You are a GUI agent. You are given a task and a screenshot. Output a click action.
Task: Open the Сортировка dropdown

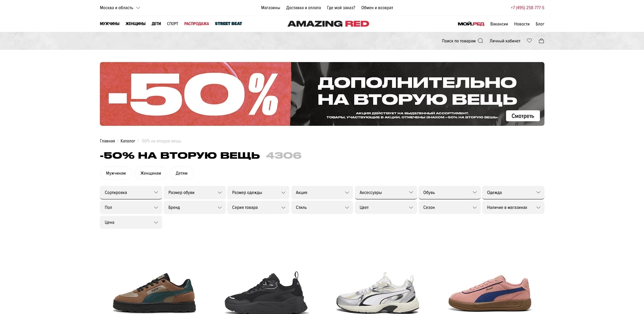(x=131, y=193)
